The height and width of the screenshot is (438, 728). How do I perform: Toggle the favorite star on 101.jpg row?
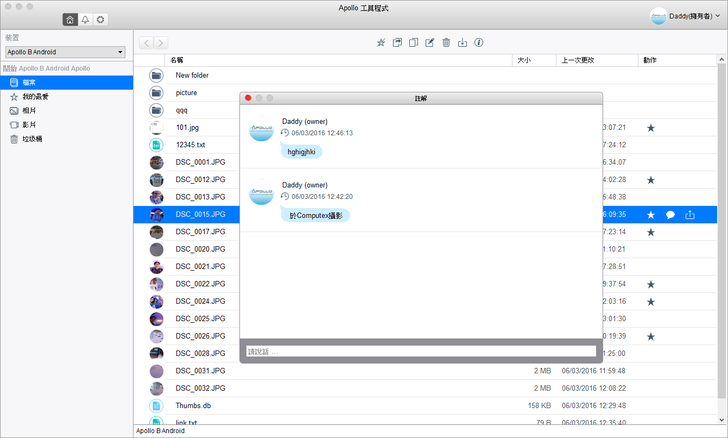point(651,128)
